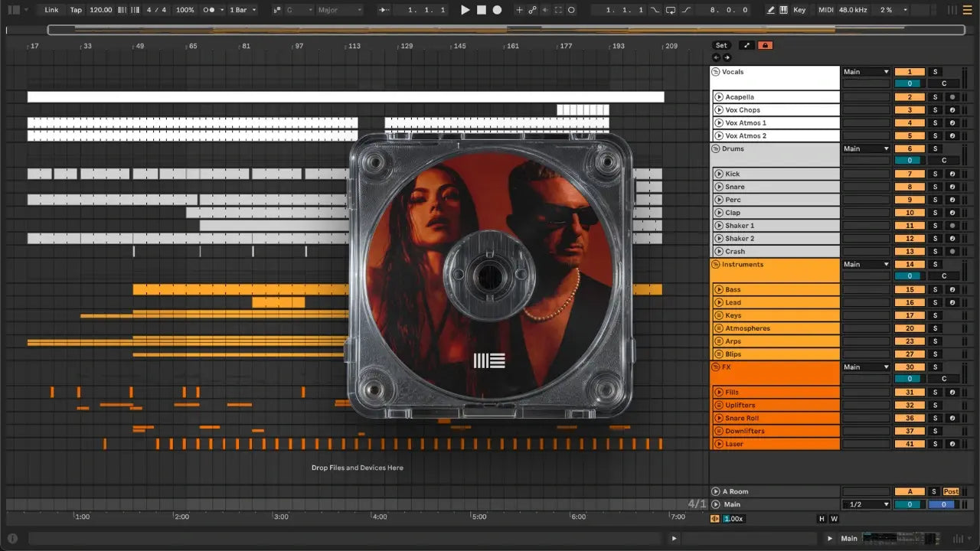980x551 pixels.
Task: Click the lock icon beside Set
Action: (765, 45)
